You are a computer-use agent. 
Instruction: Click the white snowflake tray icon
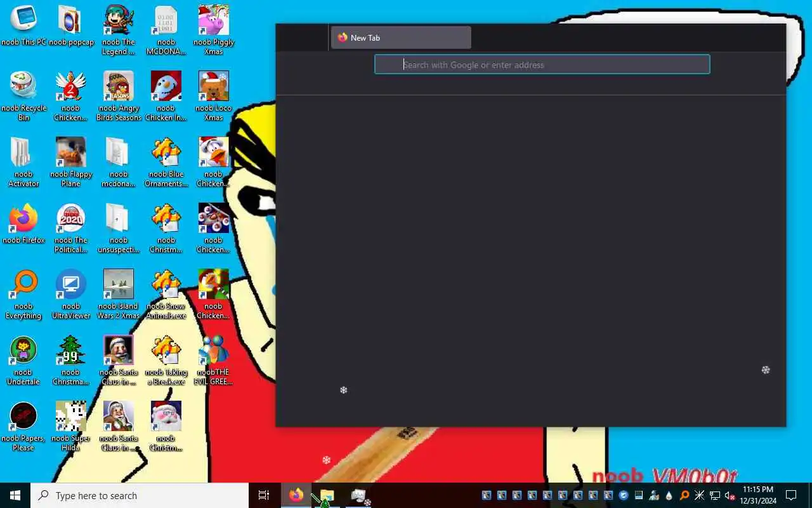[x=700, y=495]
